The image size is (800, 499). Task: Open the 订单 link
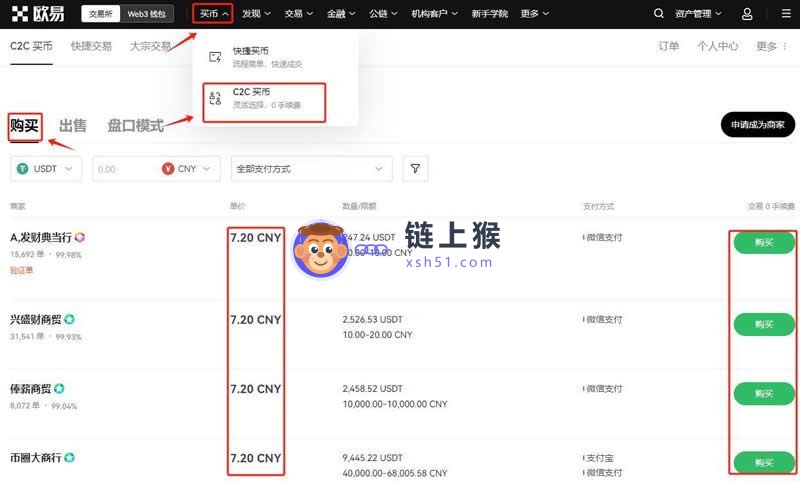pos(668,46)
